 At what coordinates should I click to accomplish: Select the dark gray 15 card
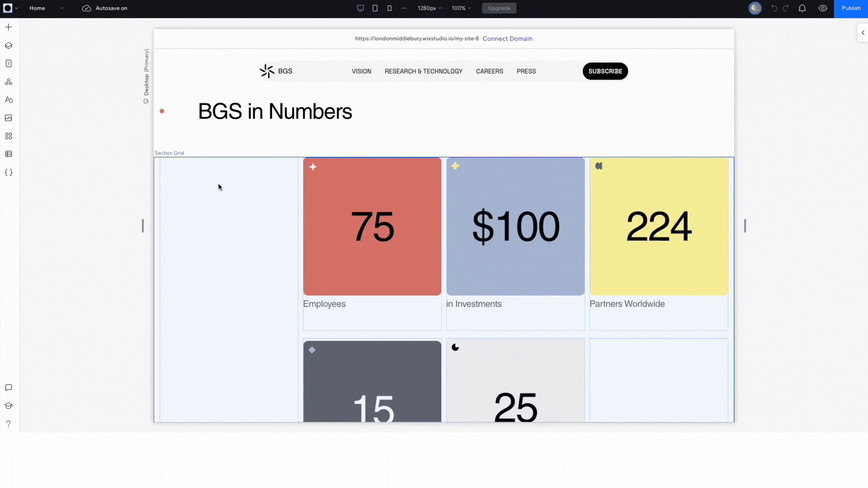[x=372, y=382]
